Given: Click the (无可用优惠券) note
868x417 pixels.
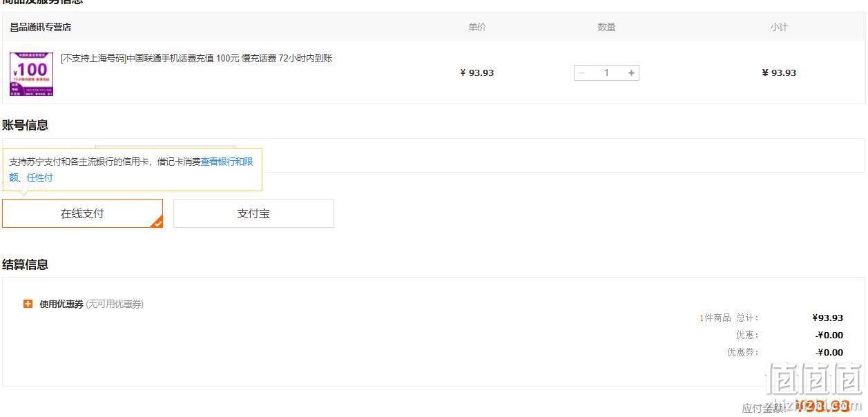Looking at the screenshot, I should 115,304.
